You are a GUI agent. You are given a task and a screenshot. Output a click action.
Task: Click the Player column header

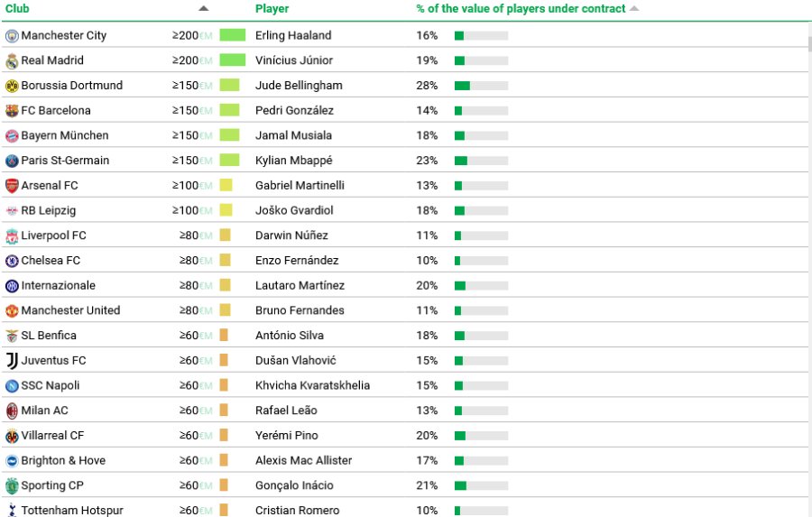(x=272, y=8)
